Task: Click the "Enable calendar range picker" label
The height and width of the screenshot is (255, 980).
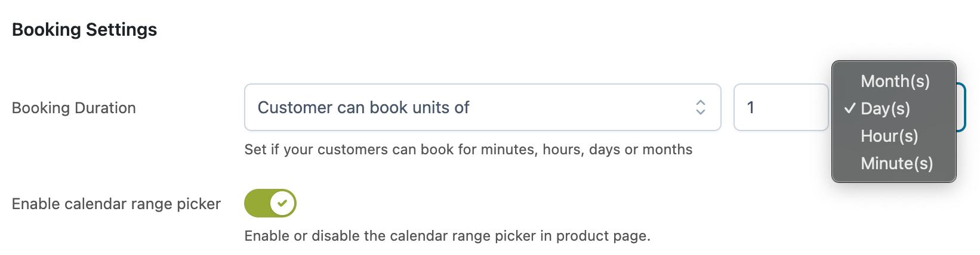Action: pyautogui.click(x=116, y=204)
